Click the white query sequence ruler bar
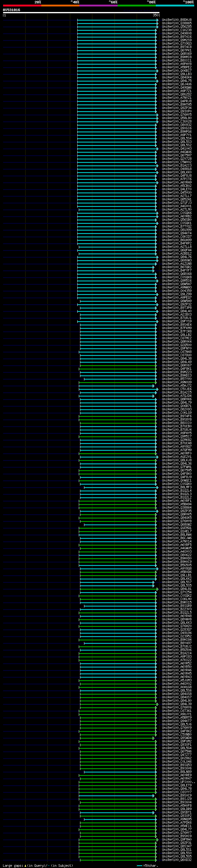The width and height of the screenshot is (197, 868). 81,12
